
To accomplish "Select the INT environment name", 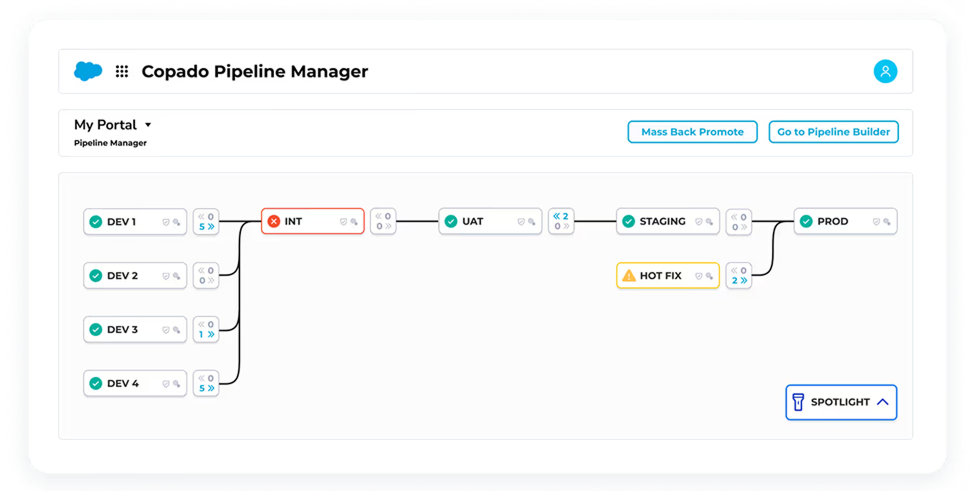I will tap(293, 222).
